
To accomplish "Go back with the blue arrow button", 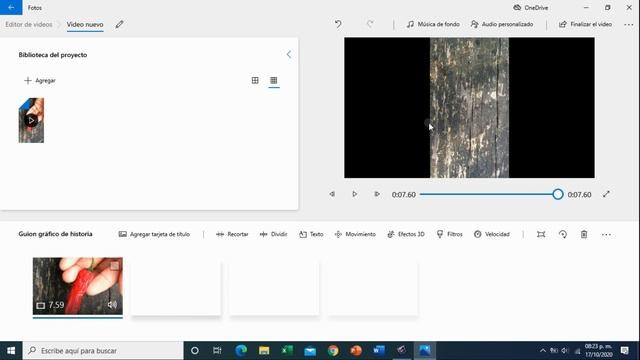I will click(x=11, y=7).
